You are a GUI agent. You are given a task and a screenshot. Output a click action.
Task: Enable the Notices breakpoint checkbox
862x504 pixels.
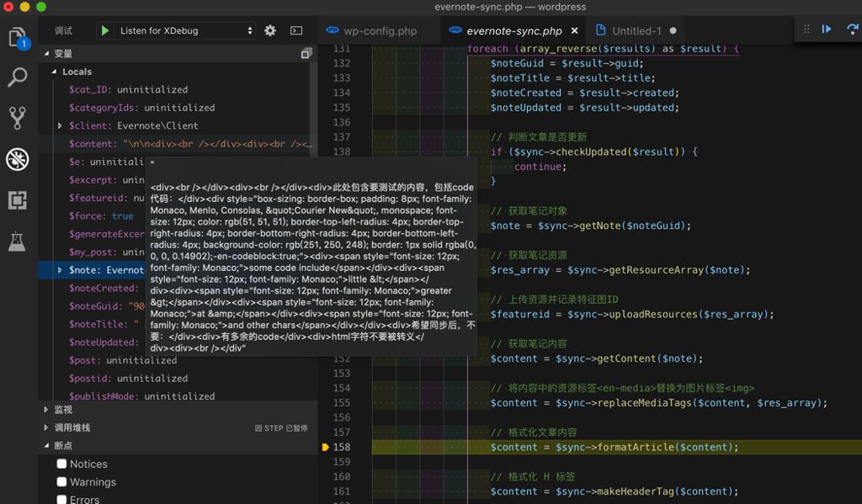coord(61,464)
